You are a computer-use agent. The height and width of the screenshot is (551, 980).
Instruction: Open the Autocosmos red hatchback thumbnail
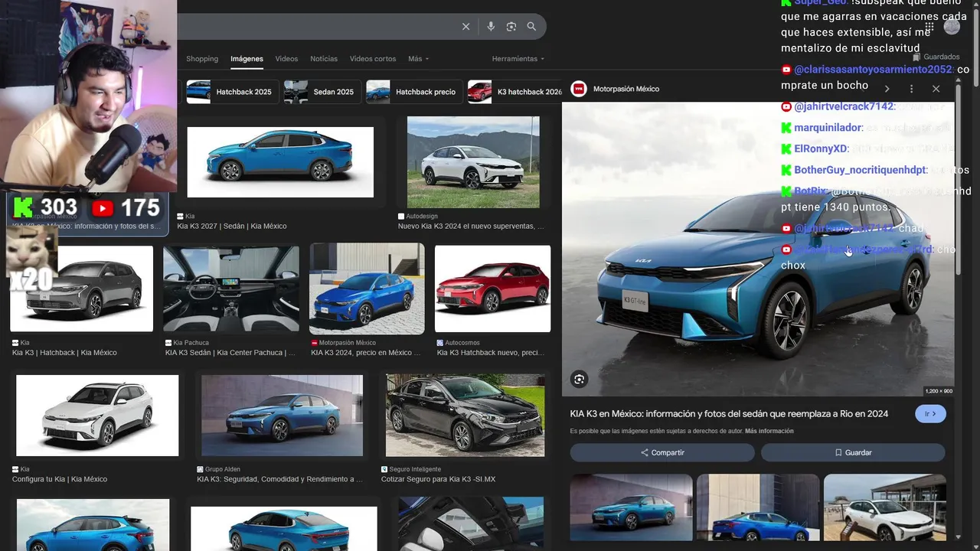tap(492, 289)
